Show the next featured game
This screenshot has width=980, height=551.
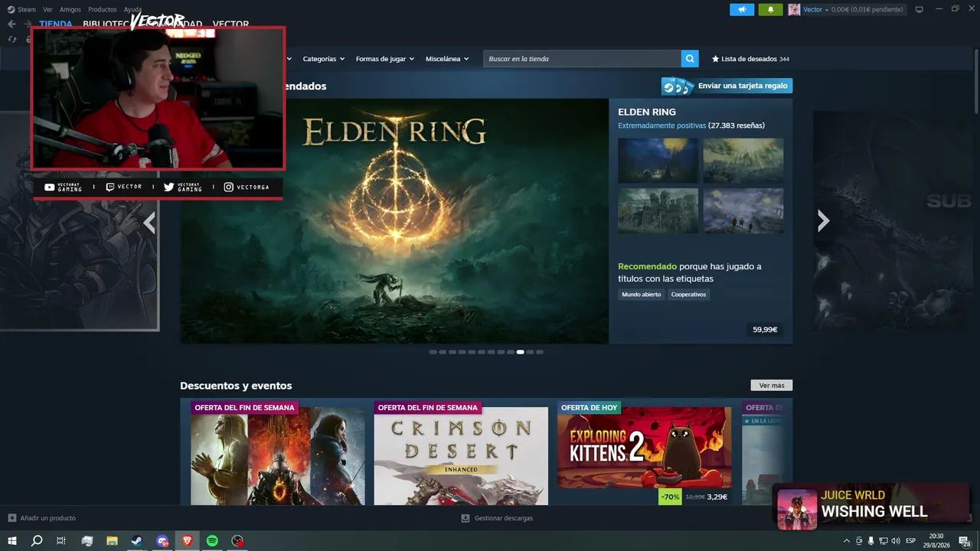[823, 221]
